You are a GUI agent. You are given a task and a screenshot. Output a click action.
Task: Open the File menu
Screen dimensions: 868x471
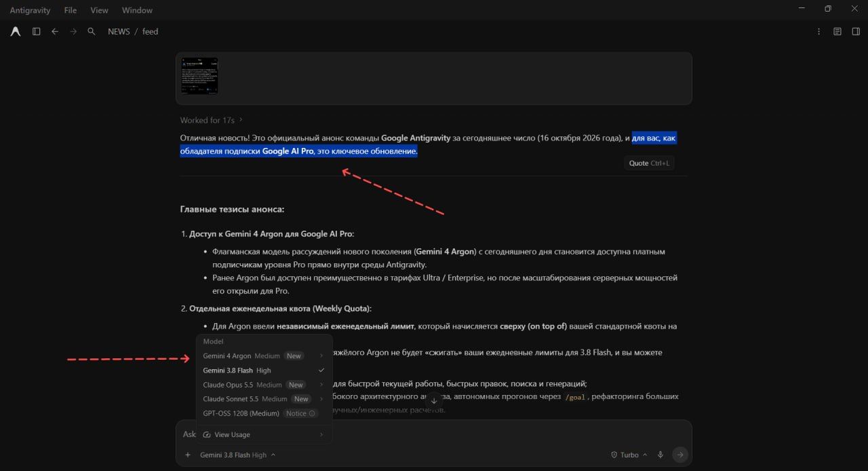tap(71, 10)
